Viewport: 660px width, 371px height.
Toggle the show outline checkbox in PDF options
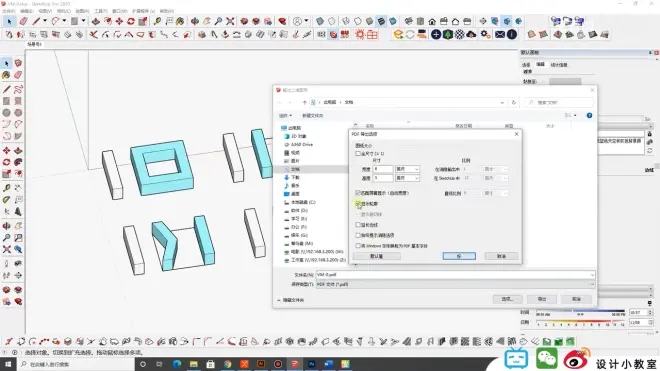(358, 204)
